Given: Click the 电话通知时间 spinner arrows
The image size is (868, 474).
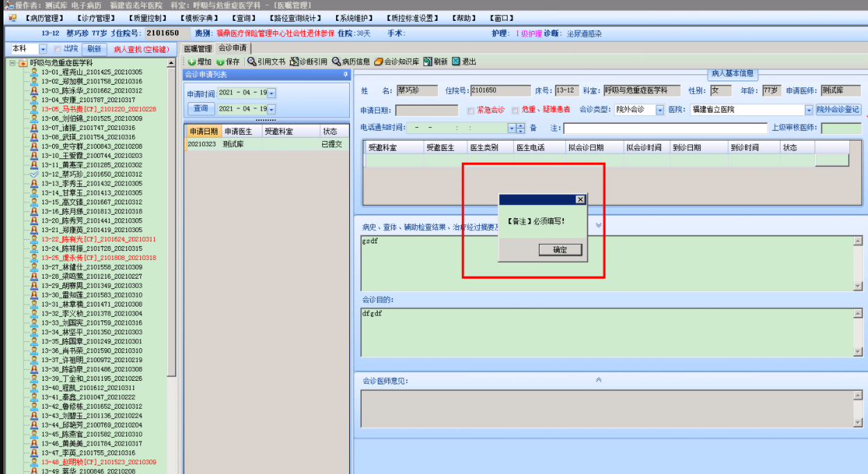Looking at the screenshot, I should [521, 129].
